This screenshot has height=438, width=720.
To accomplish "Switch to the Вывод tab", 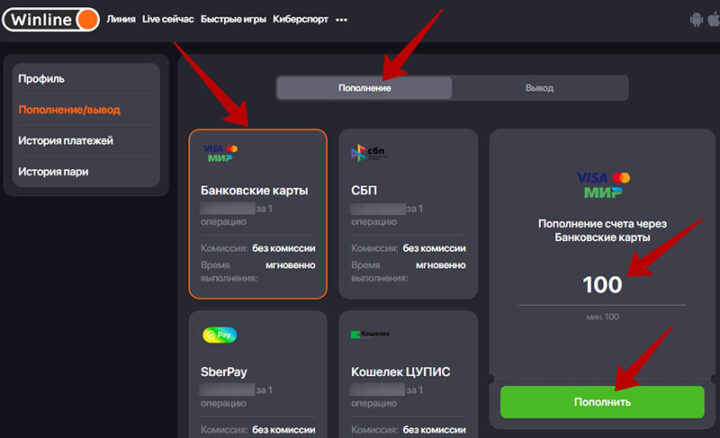I will 539,88.
